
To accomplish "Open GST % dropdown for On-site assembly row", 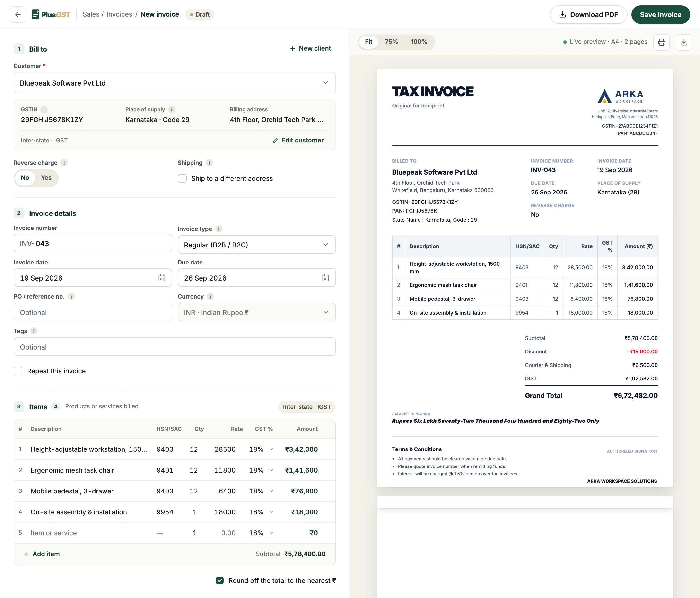I will tap(261, 512).
